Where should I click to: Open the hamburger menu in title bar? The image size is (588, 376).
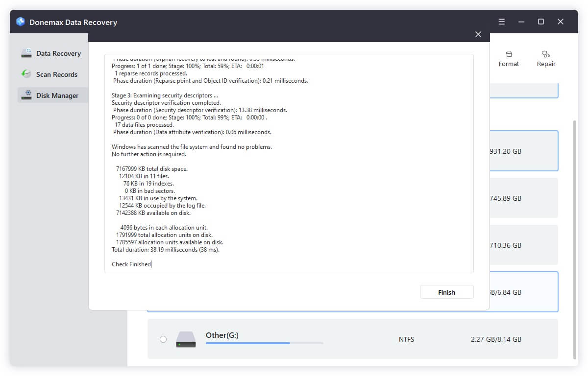click(x=502, y=22)
